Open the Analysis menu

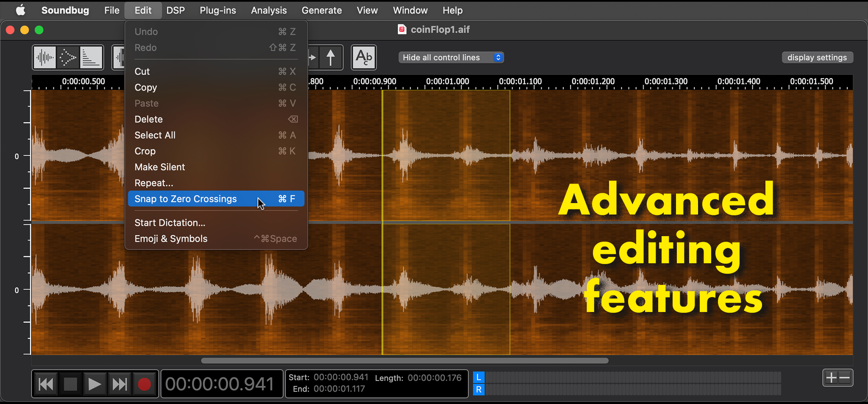pos(269,10)
